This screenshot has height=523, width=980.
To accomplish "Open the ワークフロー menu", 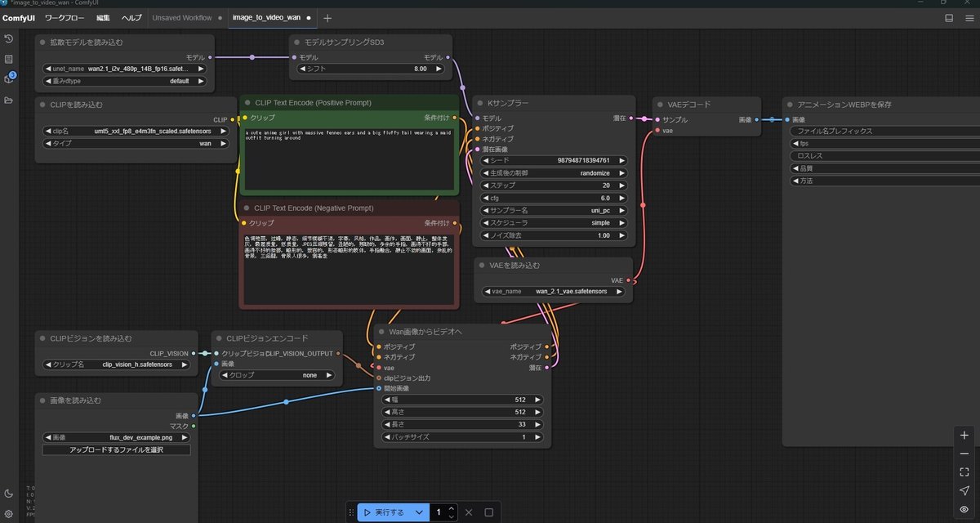I will [66, 17].
